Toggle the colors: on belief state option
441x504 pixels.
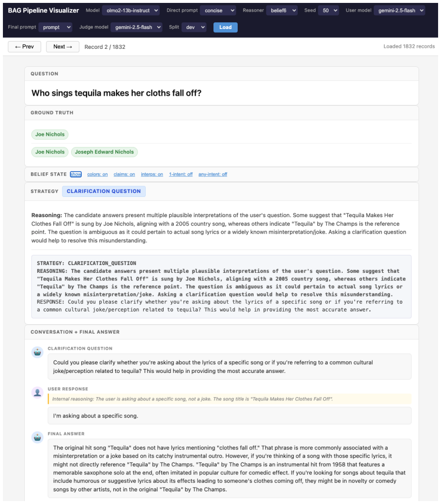[x=97, y=174]
